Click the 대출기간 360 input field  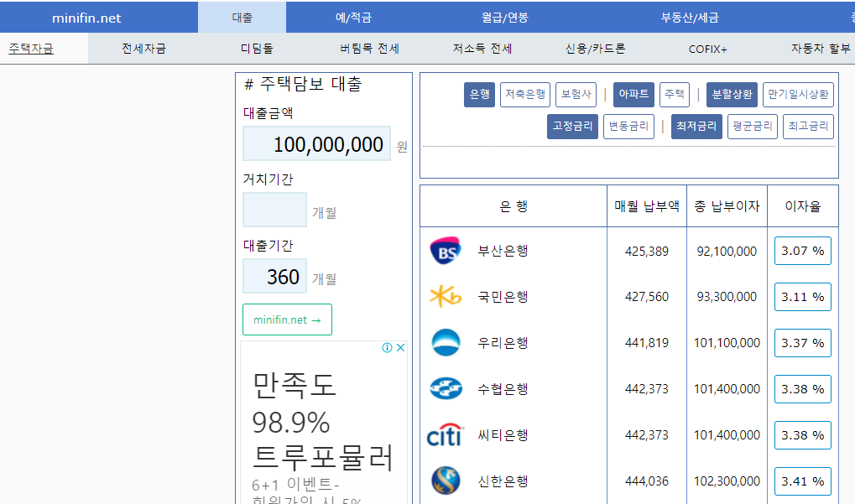click(275, 276)
